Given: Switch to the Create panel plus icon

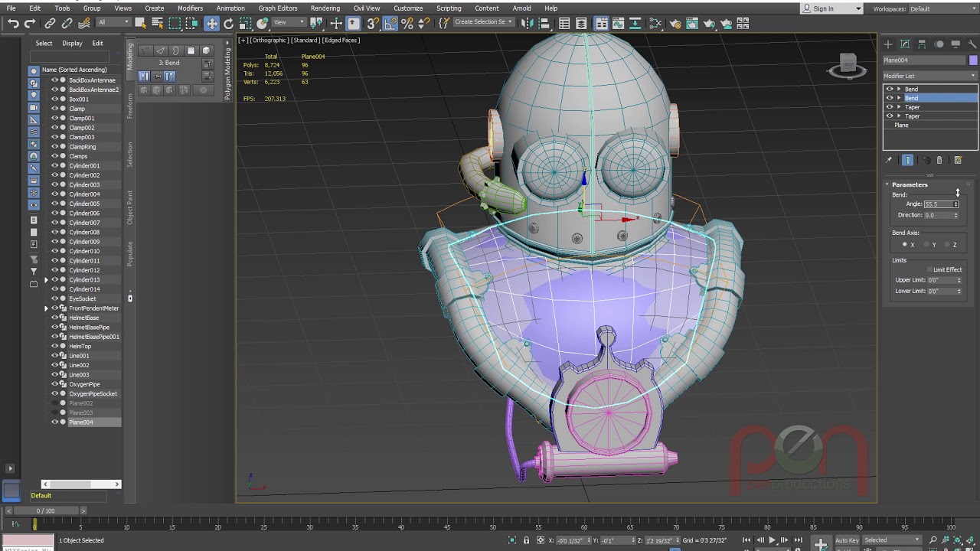Looking at the screenshot, I should pyautogui.click(x=888, y=44).
